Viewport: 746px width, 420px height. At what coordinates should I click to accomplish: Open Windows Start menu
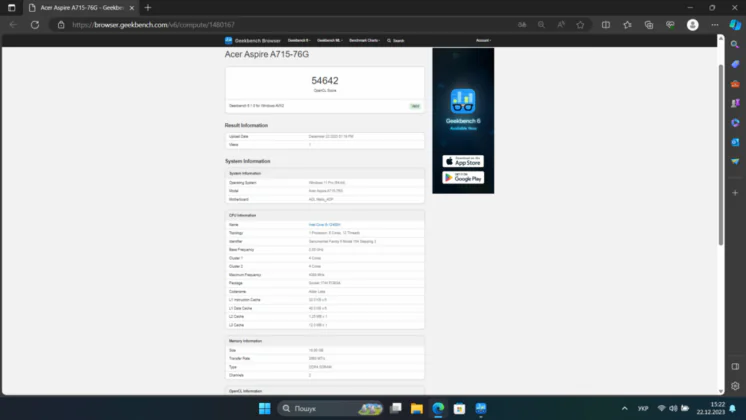pos(265,408)
